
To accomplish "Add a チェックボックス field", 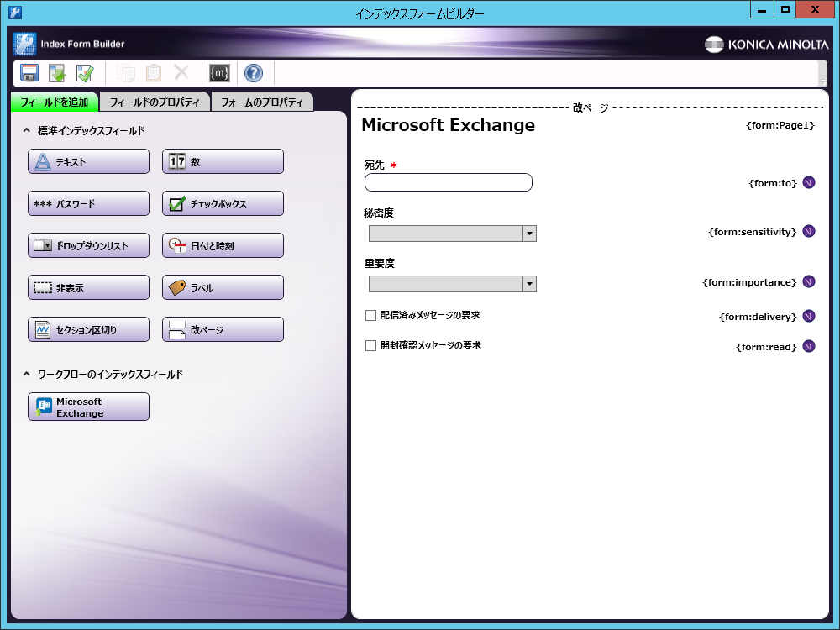I will coord(223,203).
